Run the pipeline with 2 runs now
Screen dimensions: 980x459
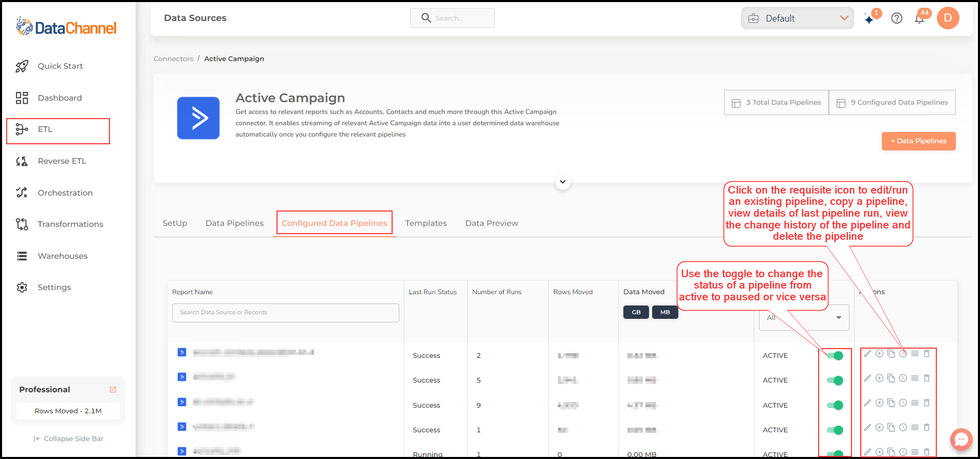point(879,353)
